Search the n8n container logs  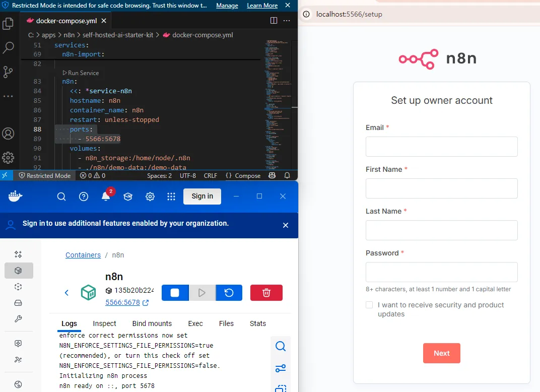pos(281,346)
